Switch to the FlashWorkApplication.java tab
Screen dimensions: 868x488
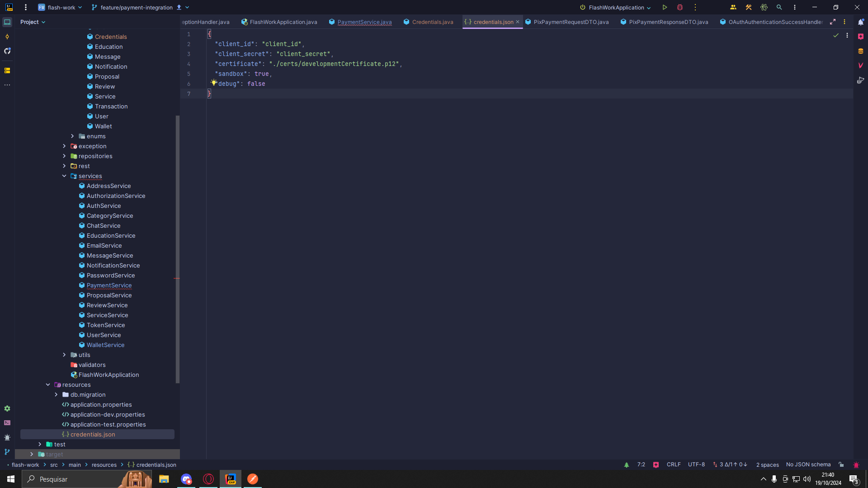279,22
